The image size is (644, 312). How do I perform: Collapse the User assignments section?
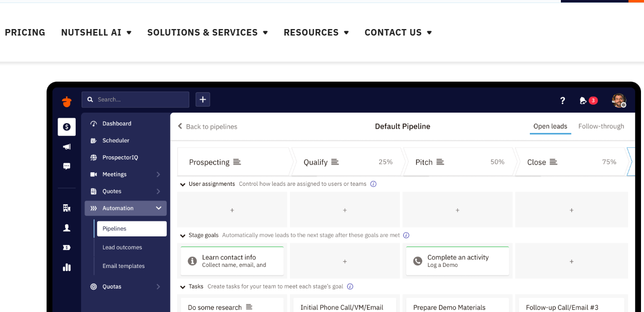pos(182,184)
